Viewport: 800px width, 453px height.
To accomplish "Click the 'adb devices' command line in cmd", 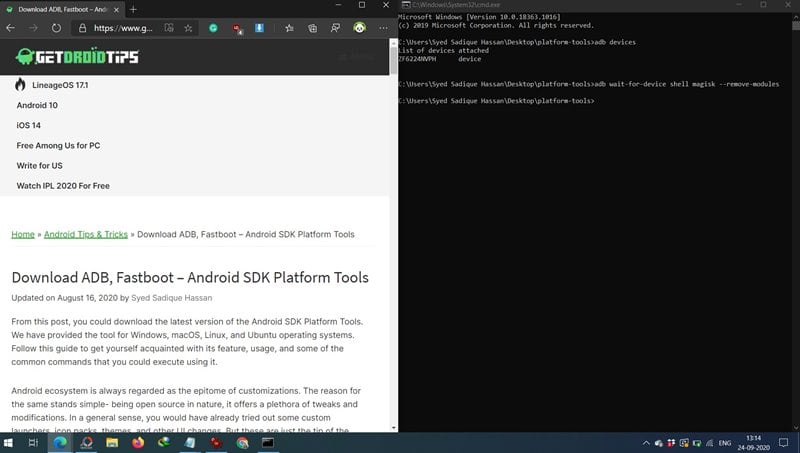I will tap(517, 42).
